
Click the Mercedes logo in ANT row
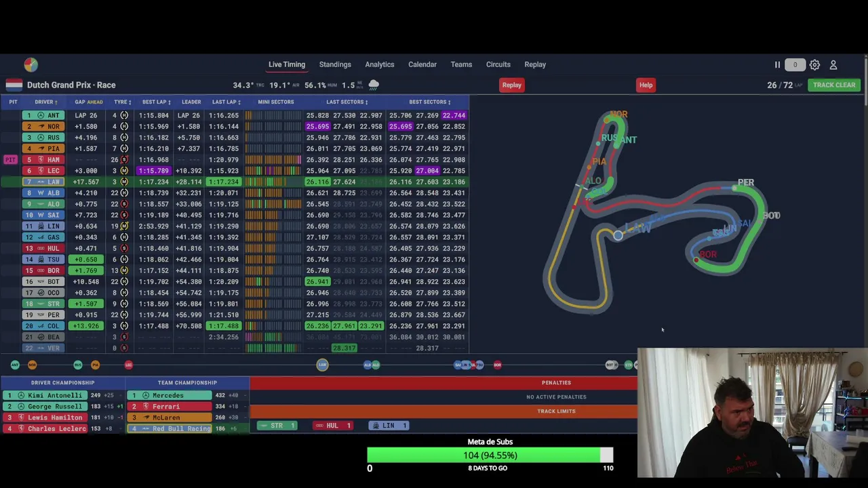tap(41, 115)
